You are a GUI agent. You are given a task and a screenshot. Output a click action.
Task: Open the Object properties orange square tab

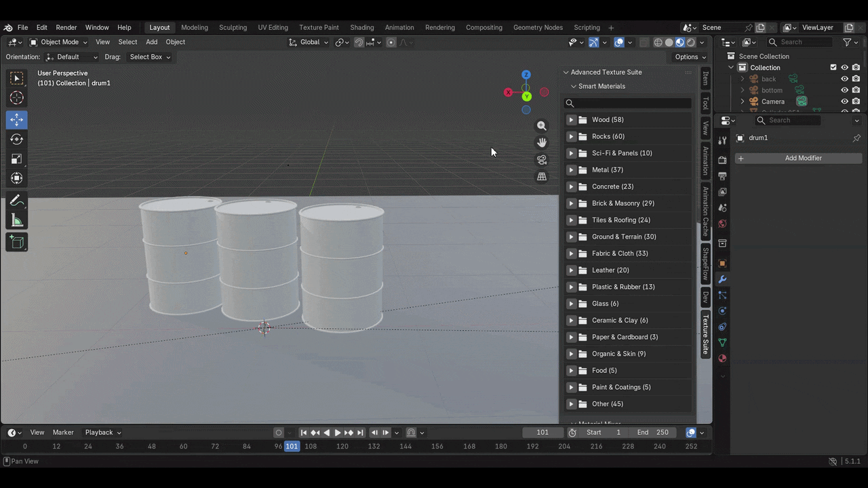coord(722,263)
